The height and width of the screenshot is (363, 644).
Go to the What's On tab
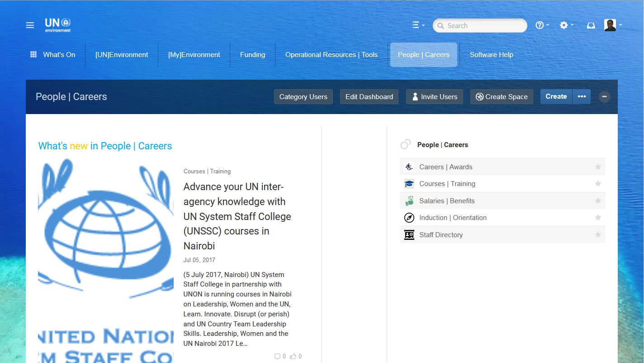click(59, 55)
